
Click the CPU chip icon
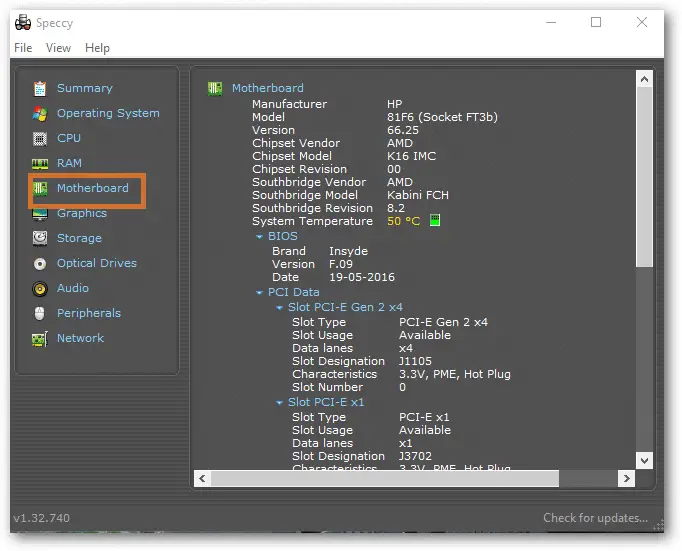pyautogui.click(x=40, y=139)
